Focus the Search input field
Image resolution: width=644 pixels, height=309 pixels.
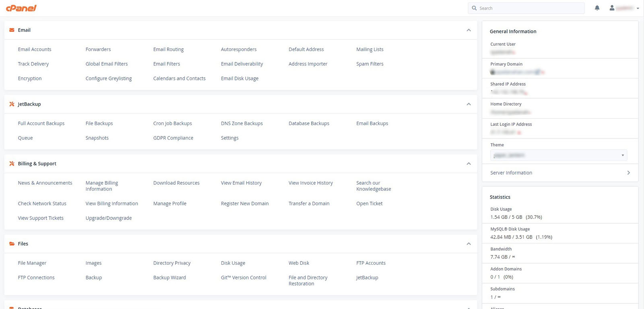point(526,8)
